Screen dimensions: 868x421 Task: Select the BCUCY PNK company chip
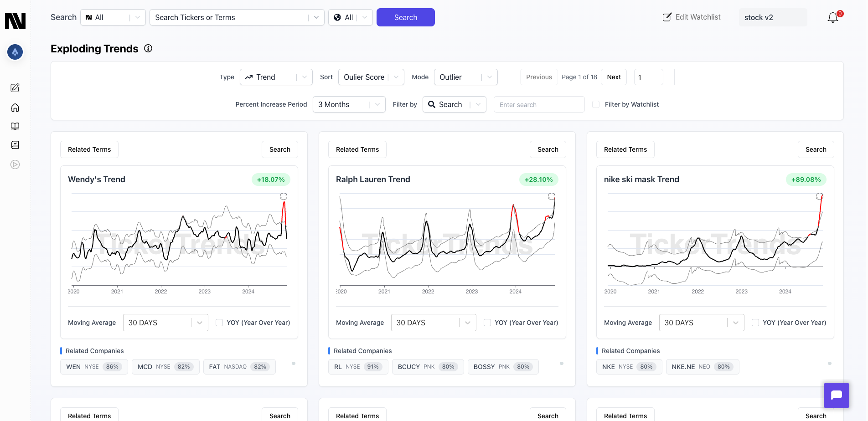coord(428,367)
